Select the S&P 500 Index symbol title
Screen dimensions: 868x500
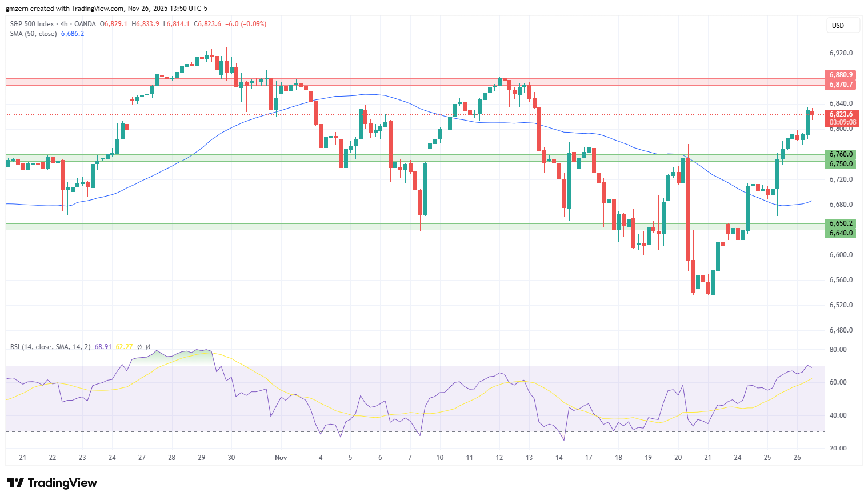click(33, 24)
